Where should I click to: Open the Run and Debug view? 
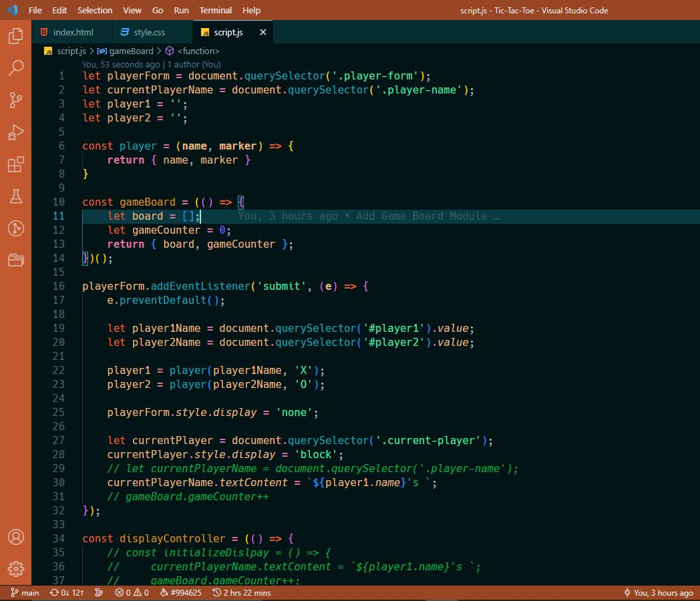(15, 132)
